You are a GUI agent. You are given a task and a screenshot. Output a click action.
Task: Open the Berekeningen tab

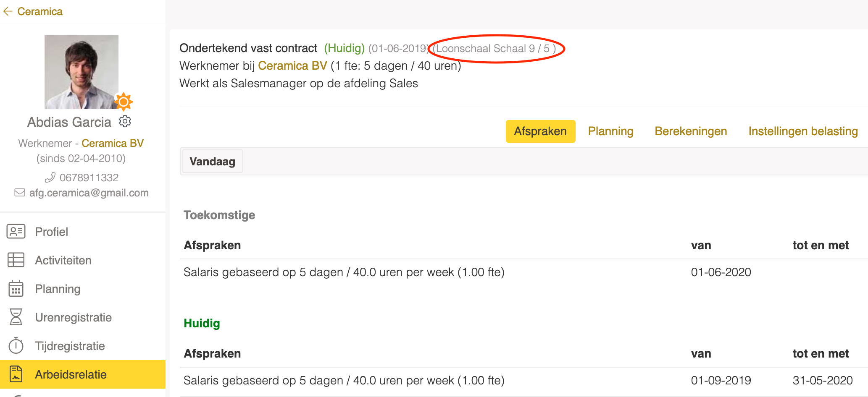click(x=690, y=131)
